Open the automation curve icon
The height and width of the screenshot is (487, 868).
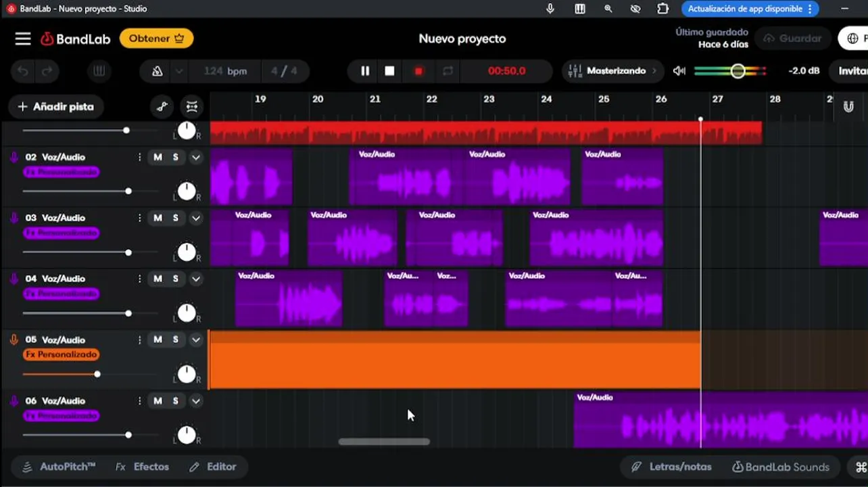tap(162, 107)
